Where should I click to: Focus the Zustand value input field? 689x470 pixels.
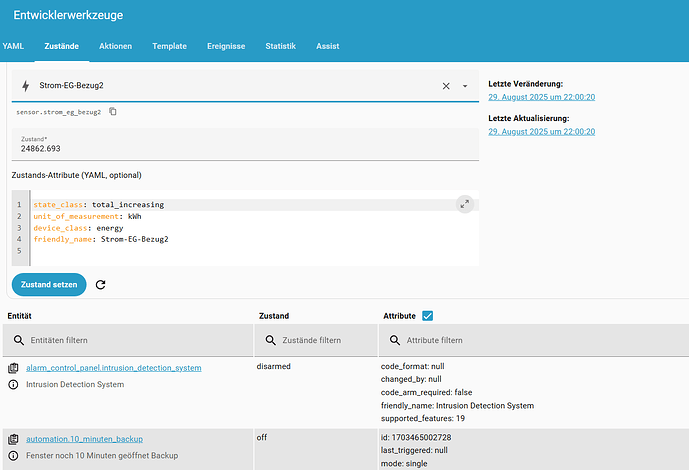coord(245,148)
